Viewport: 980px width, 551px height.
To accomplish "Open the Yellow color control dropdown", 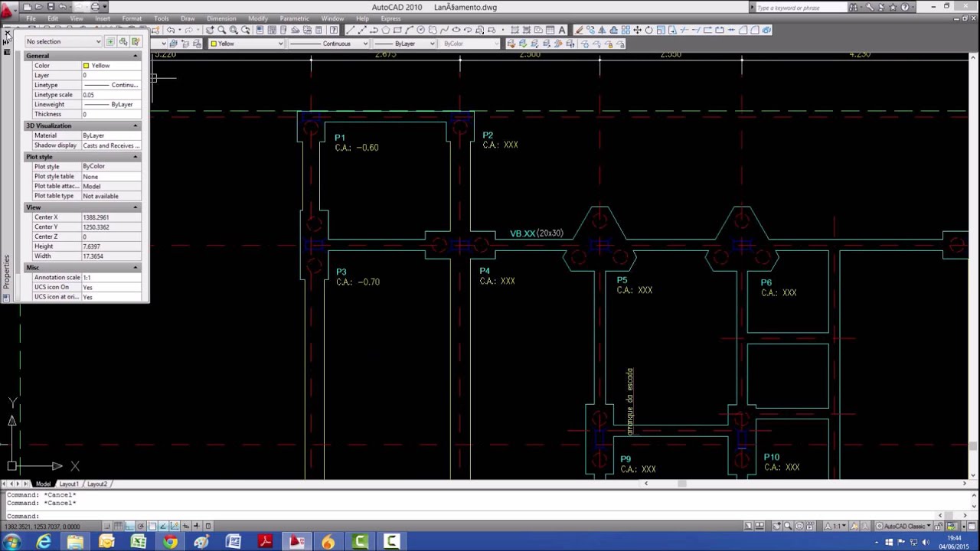I will (x=247, y=44).
